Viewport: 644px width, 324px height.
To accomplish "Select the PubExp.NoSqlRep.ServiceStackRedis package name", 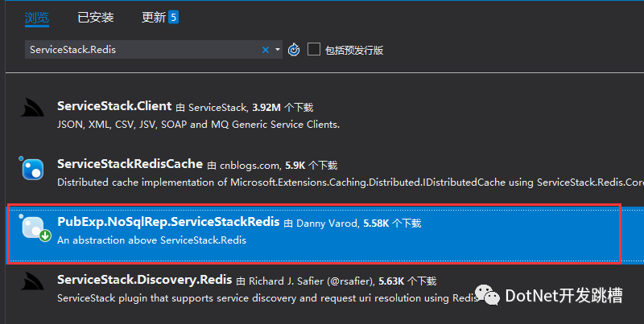I will [168, 222].
